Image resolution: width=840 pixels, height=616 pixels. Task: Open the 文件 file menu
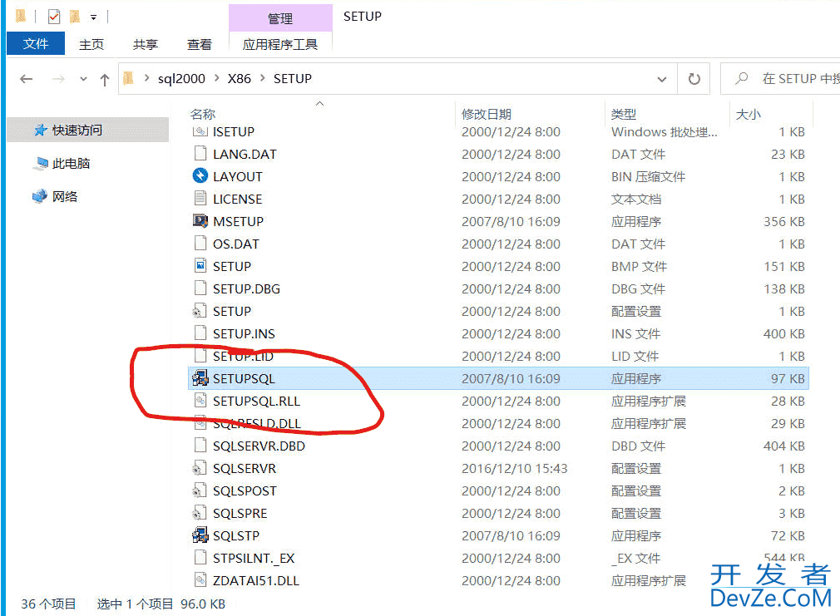tap(36, 43)
